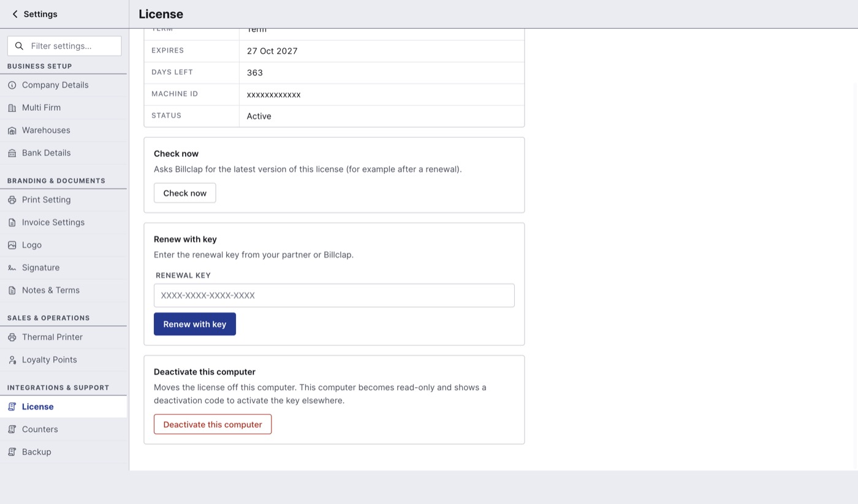Screen dimensions: 858x504
Task: Select Bank Details in sidebar
Action: click(64, 153)
